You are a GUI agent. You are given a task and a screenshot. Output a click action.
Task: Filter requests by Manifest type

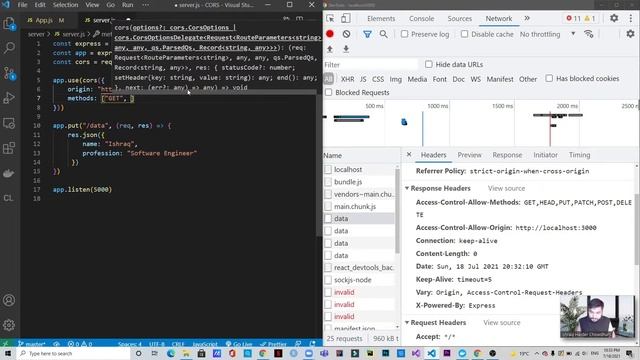pyautogui.click(x=500, y=79)
